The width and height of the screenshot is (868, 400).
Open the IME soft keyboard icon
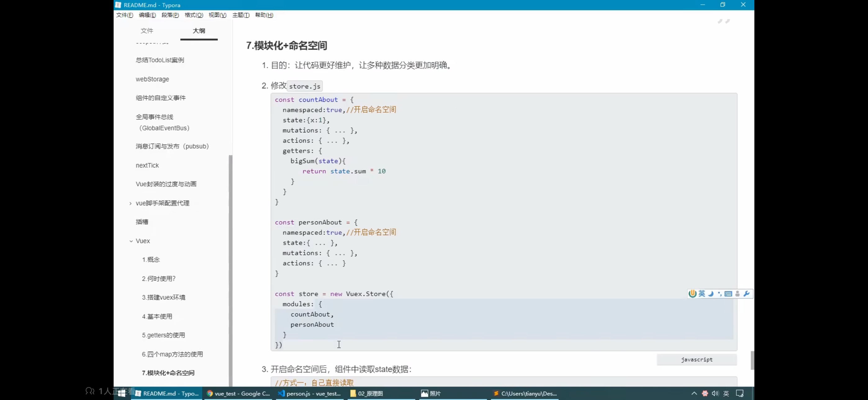point(728,294)
